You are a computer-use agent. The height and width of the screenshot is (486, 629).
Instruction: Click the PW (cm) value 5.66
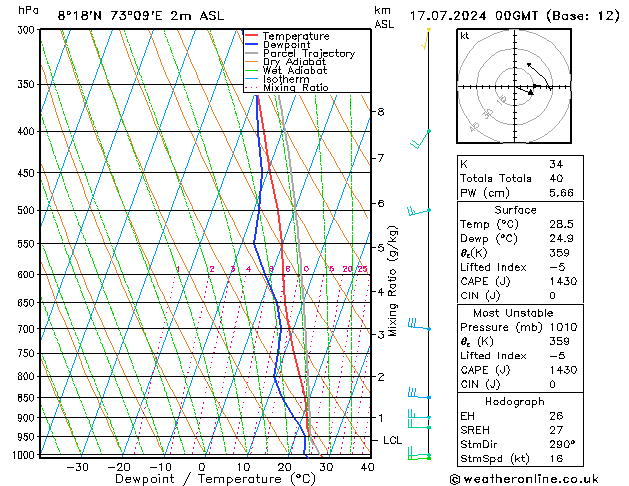click(561, 193)
